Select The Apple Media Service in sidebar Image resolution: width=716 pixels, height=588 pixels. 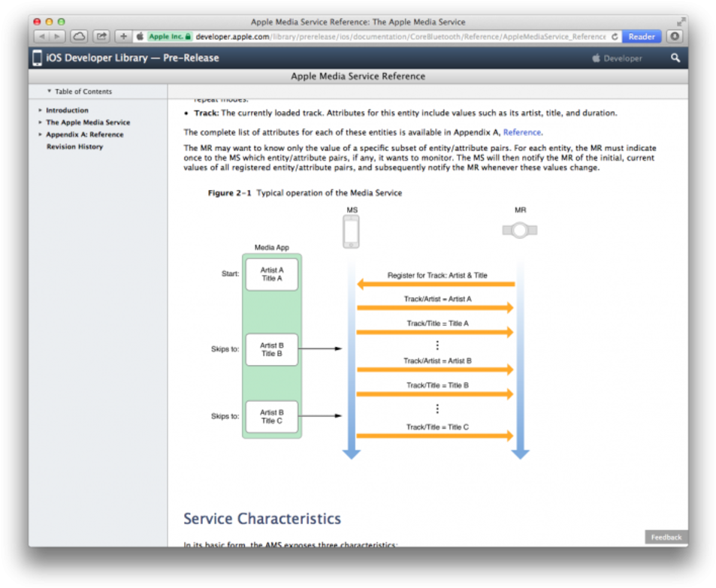pyautogui.click(x=87, y=122)
